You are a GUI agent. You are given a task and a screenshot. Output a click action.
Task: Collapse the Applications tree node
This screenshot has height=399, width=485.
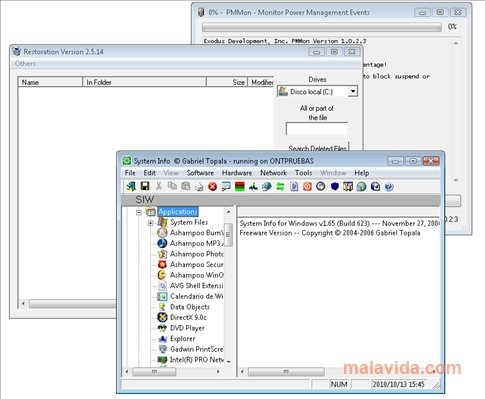(x=139, y=212)
